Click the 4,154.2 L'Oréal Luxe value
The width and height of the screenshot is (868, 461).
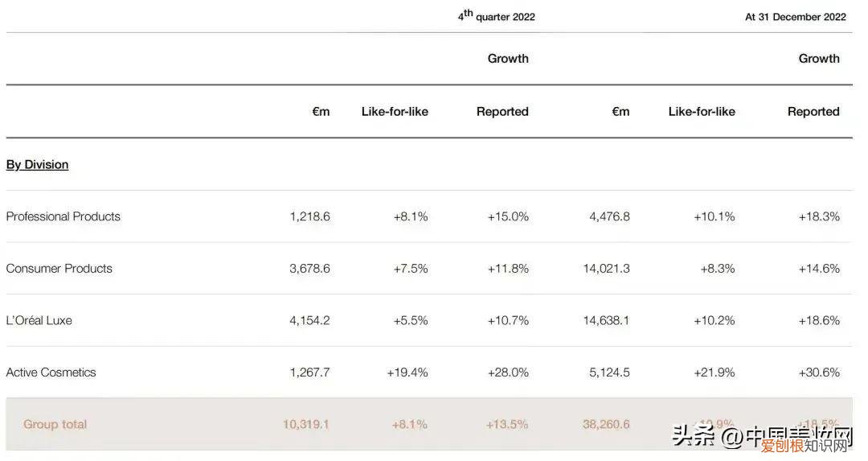click(309, 320)
